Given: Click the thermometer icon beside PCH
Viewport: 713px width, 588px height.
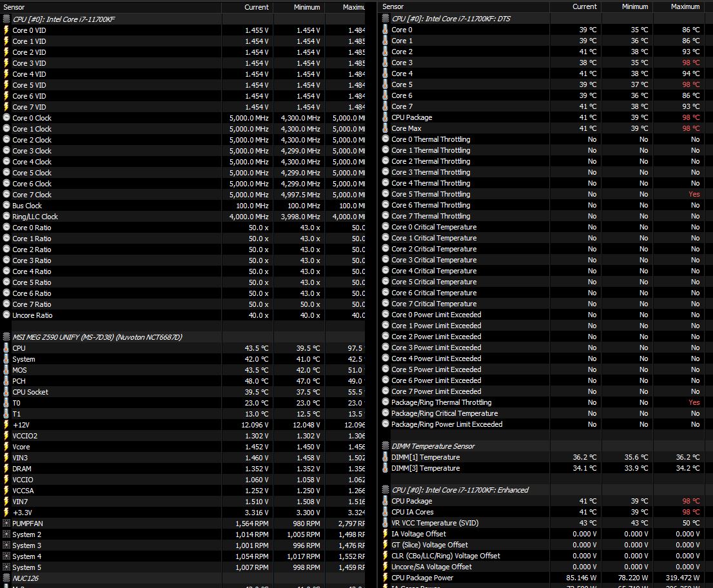Looking at the screenshot, I should click(x=6, y=380).
